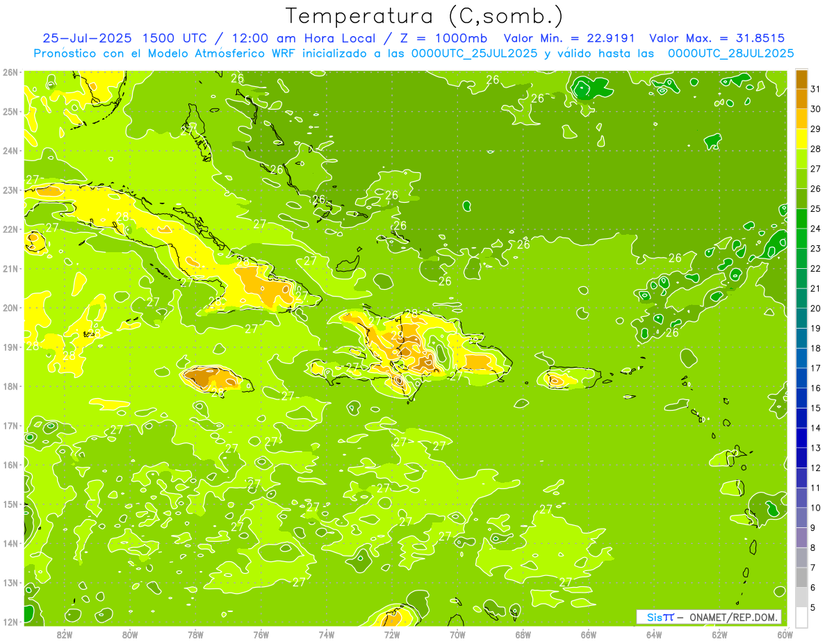This screenshot has width=834, height=644.
Task: Click the longitude axis label "74W"
Action: pos(327,634)
